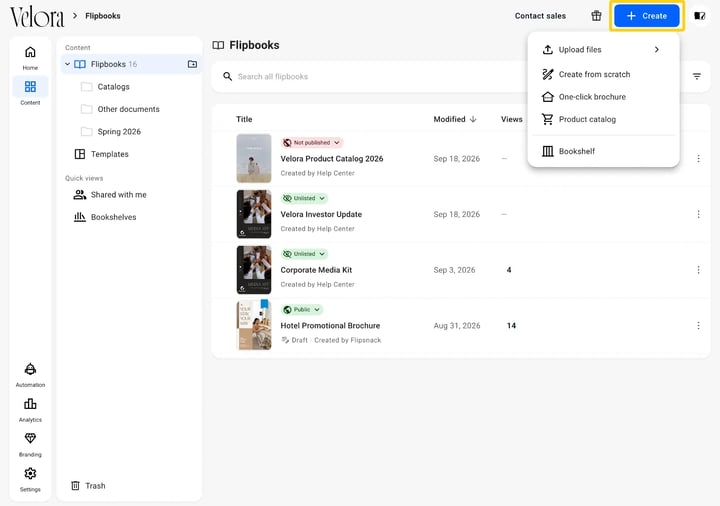
Task: Open the filter icon by search bar
Action: click(x=697, y=76)
